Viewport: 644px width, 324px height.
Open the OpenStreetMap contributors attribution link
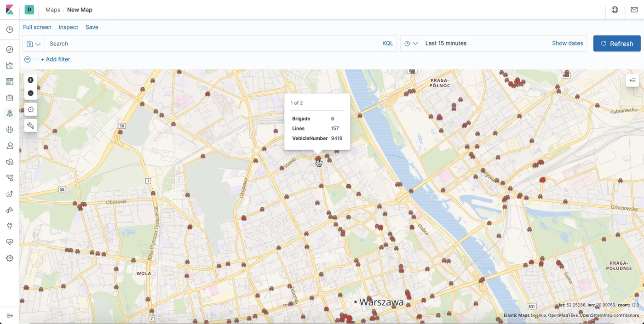click(609, 315)
